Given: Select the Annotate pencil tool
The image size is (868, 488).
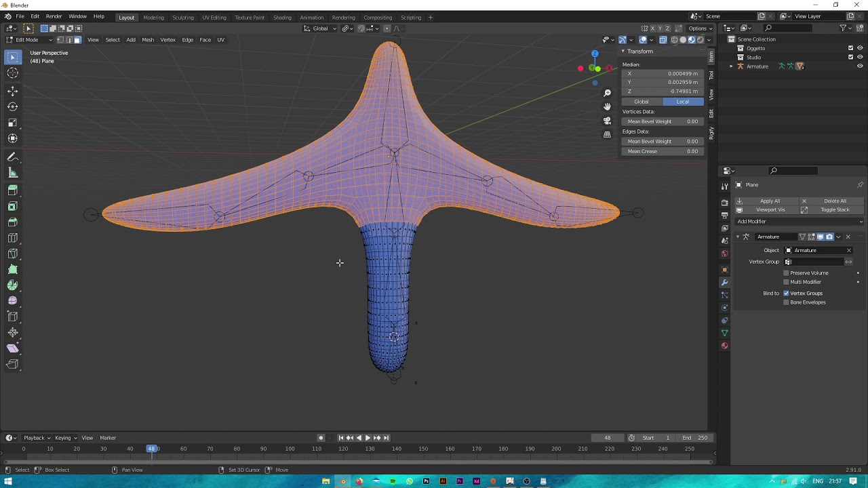Looking at the screenshot, I should [x=12, y=157].
